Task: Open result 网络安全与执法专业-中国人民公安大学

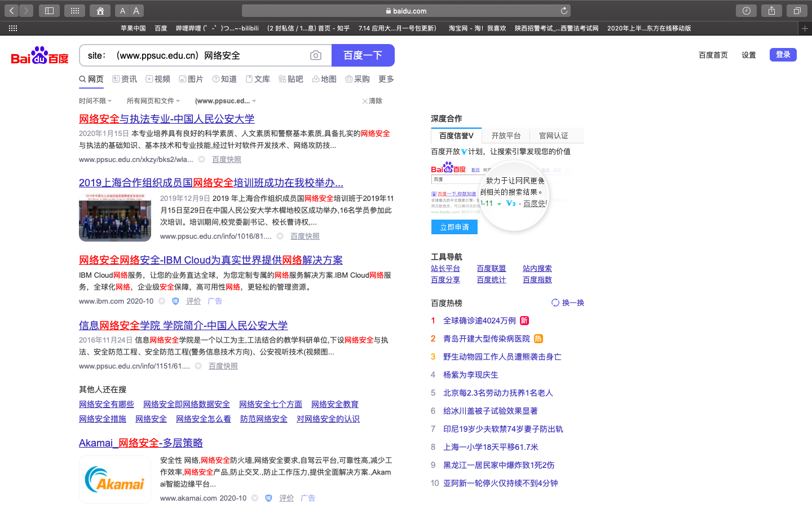Action: (167, 119)
